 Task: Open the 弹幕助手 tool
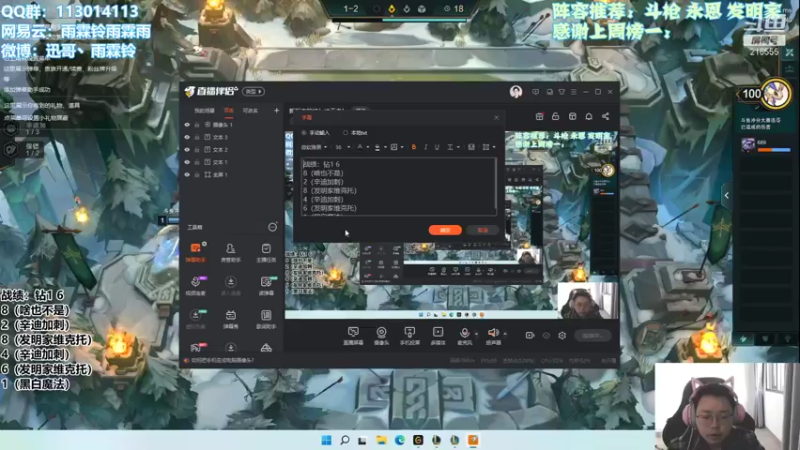[195, 253]
